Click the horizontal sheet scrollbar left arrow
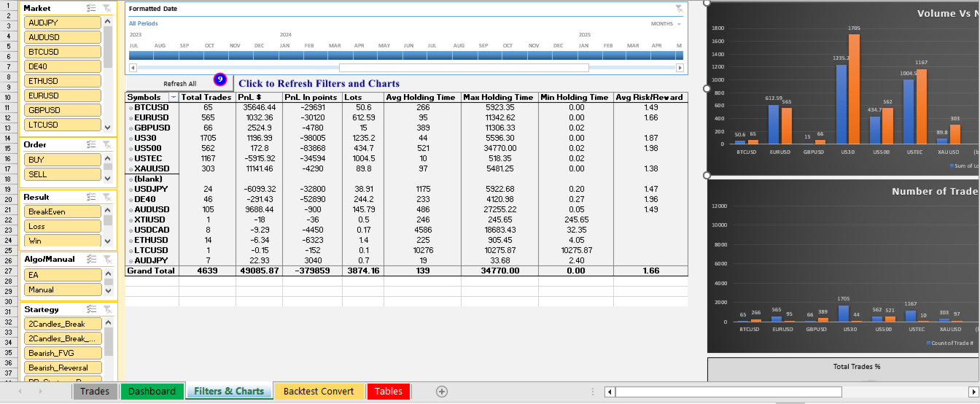 (610, 392)
